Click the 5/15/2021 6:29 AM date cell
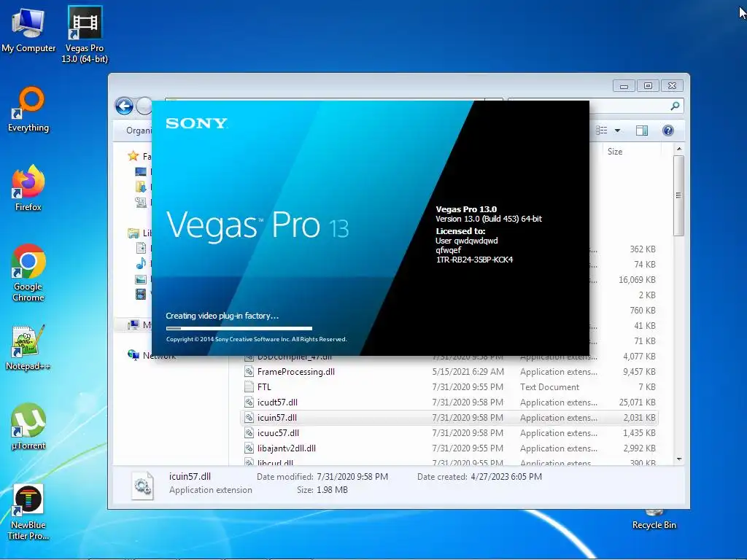This screenshot has height=560, width=747. point(468,371)
